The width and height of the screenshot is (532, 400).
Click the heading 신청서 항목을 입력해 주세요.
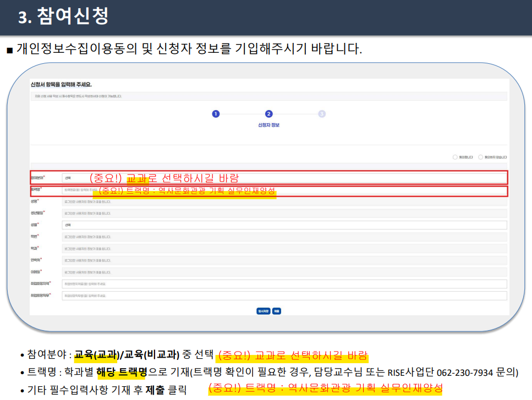pyautogui.click(x=61, y=85)
